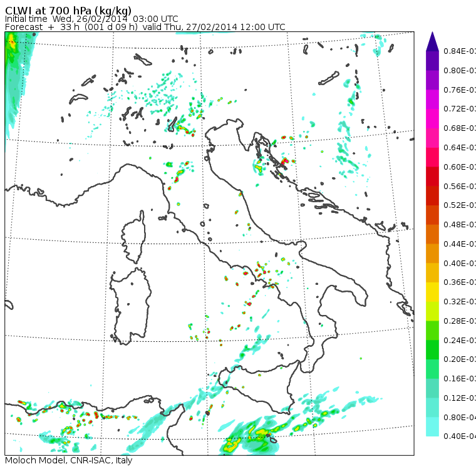Click the teal swatch just below 0.16E-03
The image size is (476, 469).
(x=432, y=388)
